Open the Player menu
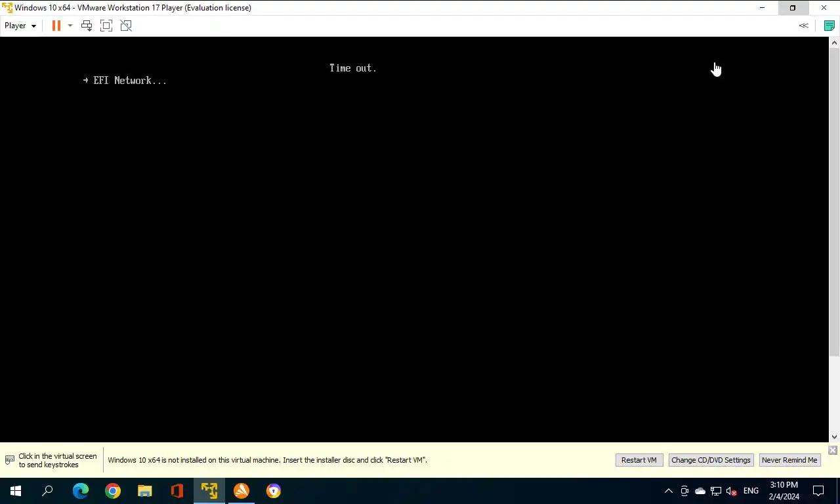Image resolution: width=840 pixels, height=504 pixels. pos(20,26)
